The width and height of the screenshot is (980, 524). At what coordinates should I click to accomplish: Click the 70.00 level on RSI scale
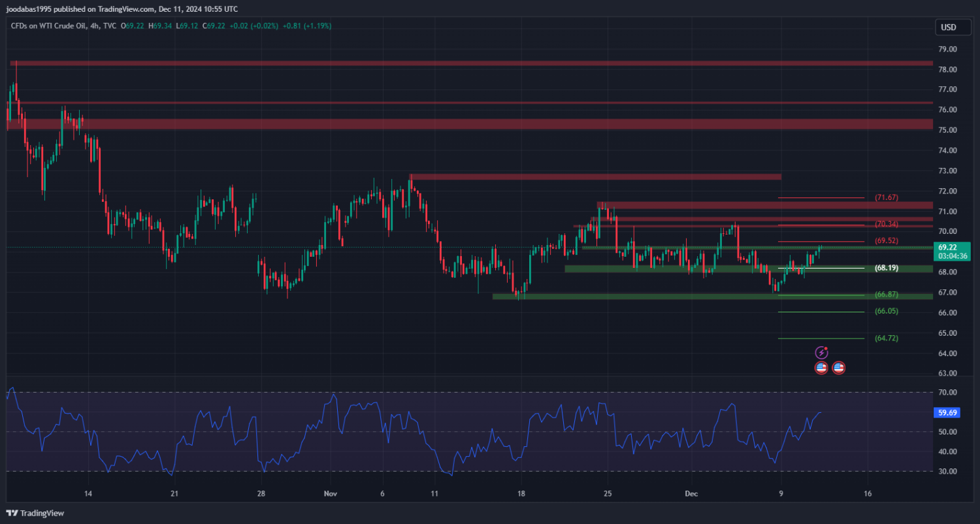(x=947, y=393)
